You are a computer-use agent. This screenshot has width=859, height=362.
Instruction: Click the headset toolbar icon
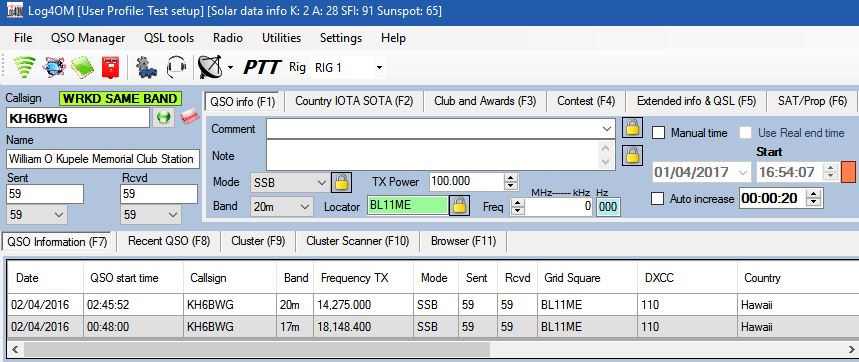176,68
